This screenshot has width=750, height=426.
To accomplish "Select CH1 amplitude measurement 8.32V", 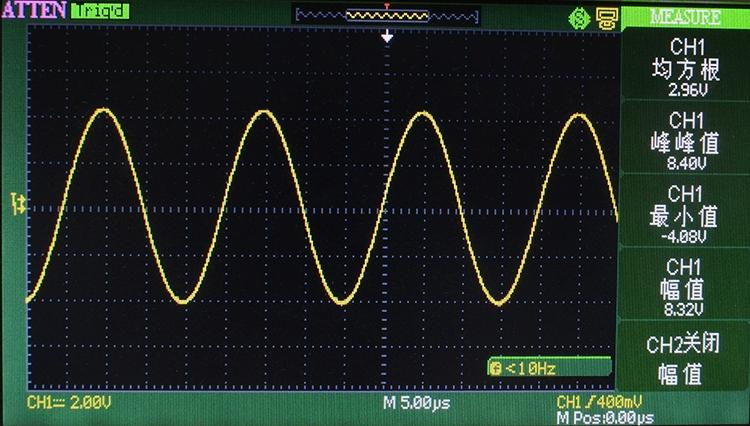I will 685,286.
